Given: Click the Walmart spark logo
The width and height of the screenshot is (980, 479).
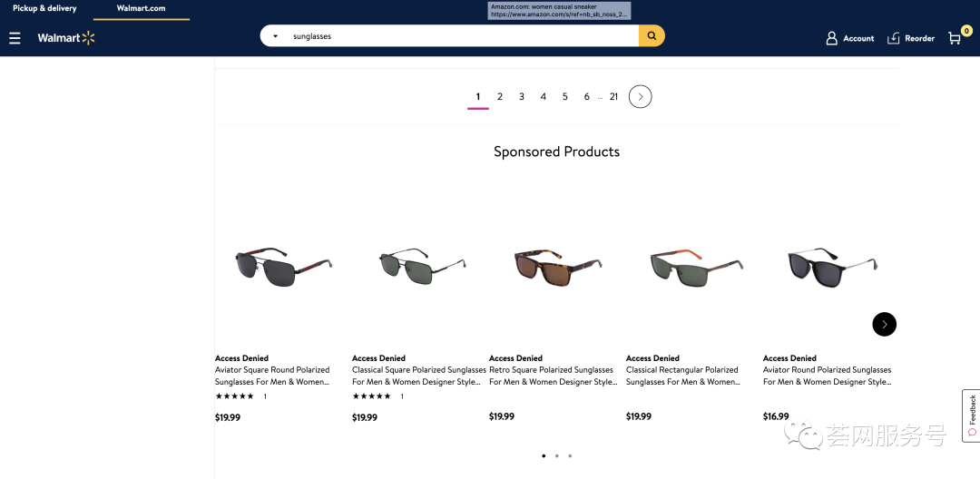Looking at the screenshot, I should (88, 38).
